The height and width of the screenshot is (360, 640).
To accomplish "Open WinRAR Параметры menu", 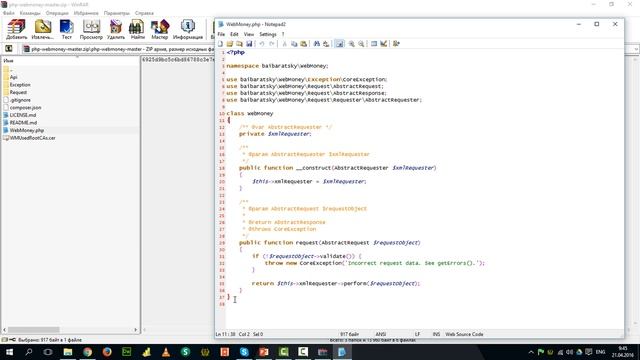I will tap(117, 13).
